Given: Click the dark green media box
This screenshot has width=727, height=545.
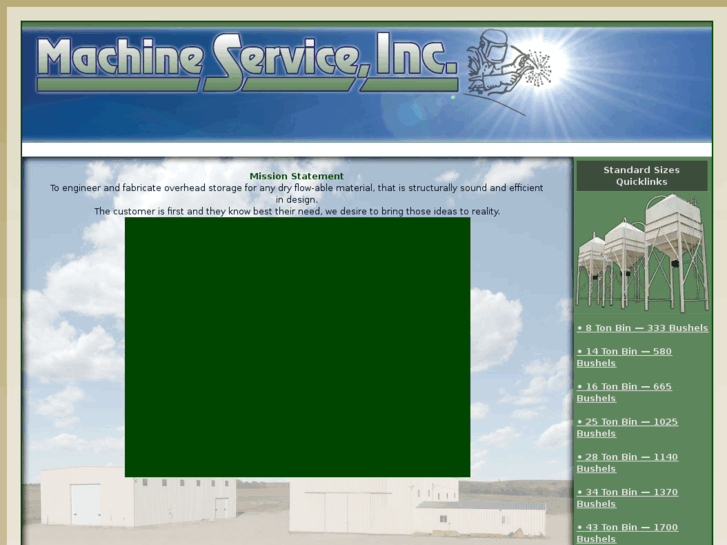Looking at the screenshot, I should [297, 347].
